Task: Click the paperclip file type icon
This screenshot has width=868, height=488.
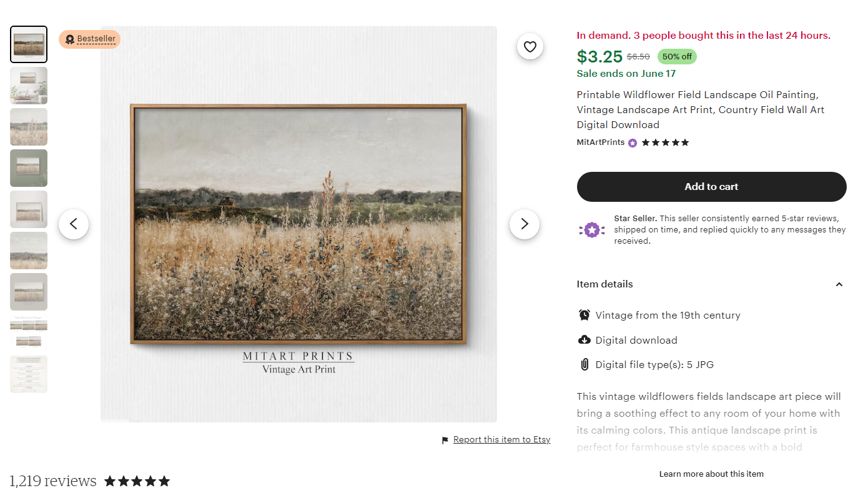Action: (584, 364)
